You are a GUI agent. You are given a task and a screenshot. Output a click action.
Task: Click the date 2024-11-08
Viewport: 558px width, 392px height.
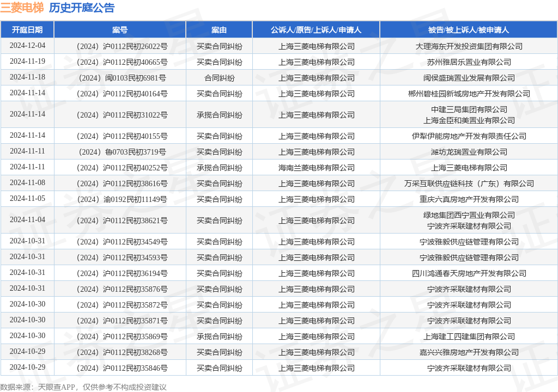coord(27,183)
